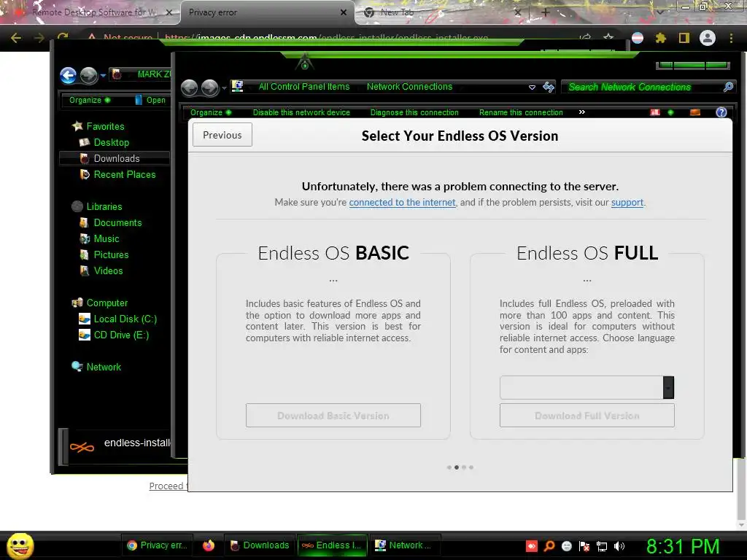Click Chrome extensions puzzle icon
Screen dimensions: 747x560
click(x=660, y=38)
